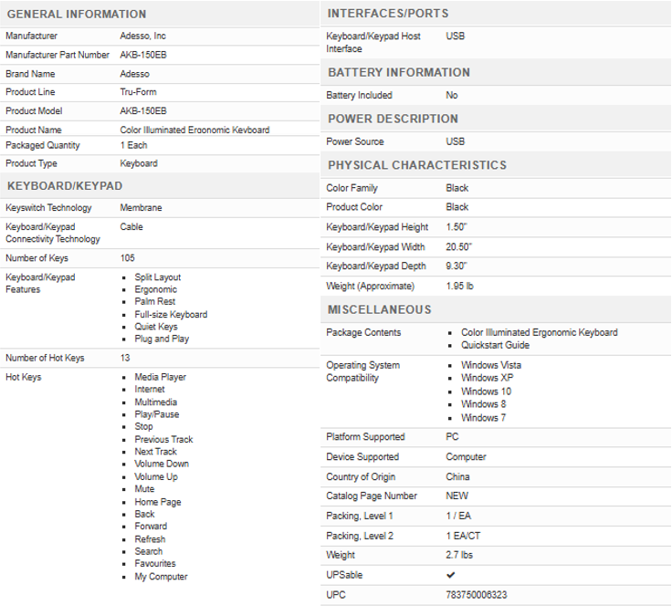Select the 'Cable' connectivity value

(x=131, y=226)
